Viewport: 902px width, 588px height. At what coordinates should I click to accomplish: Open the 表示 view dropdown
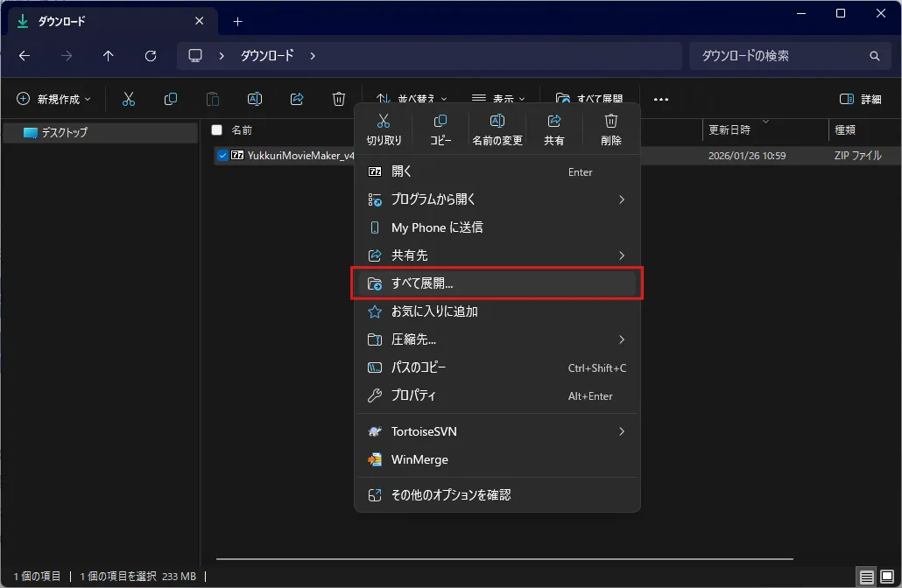[498, 99]
